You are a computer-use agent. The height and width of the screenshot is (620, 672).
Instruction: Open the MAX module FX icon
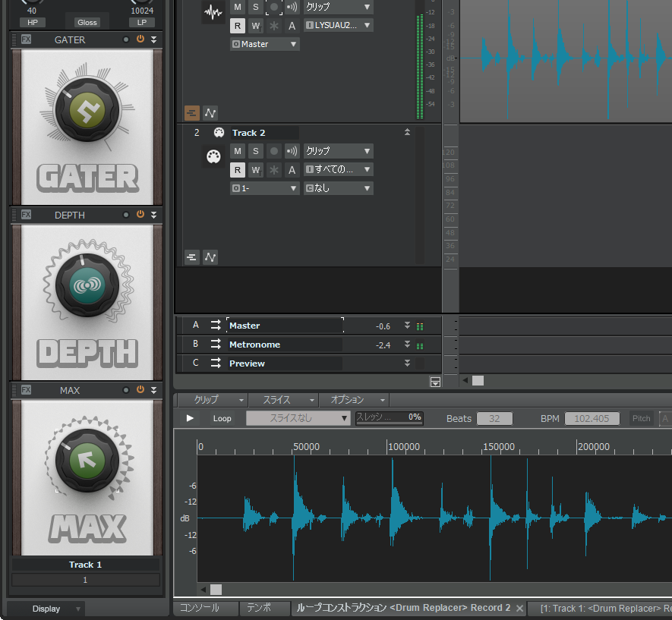(26, 389)
